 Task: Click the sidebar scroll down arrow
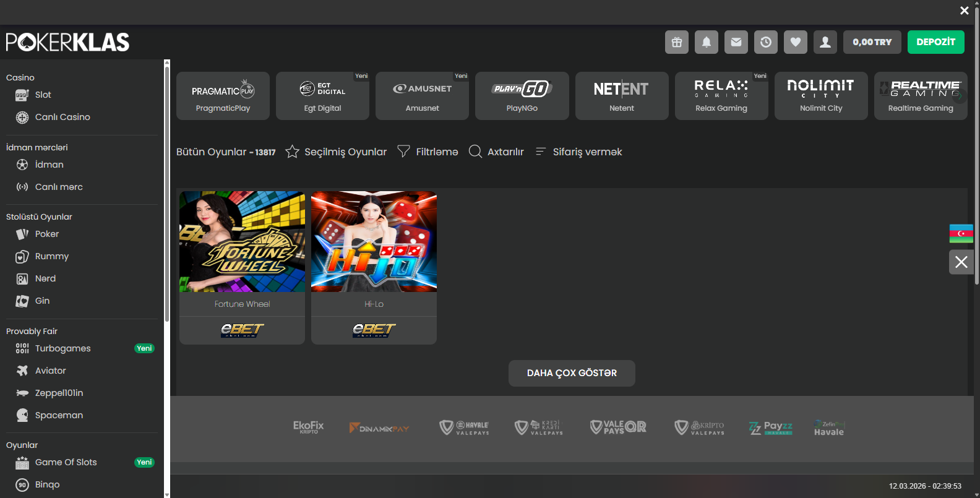coord(167,494)
